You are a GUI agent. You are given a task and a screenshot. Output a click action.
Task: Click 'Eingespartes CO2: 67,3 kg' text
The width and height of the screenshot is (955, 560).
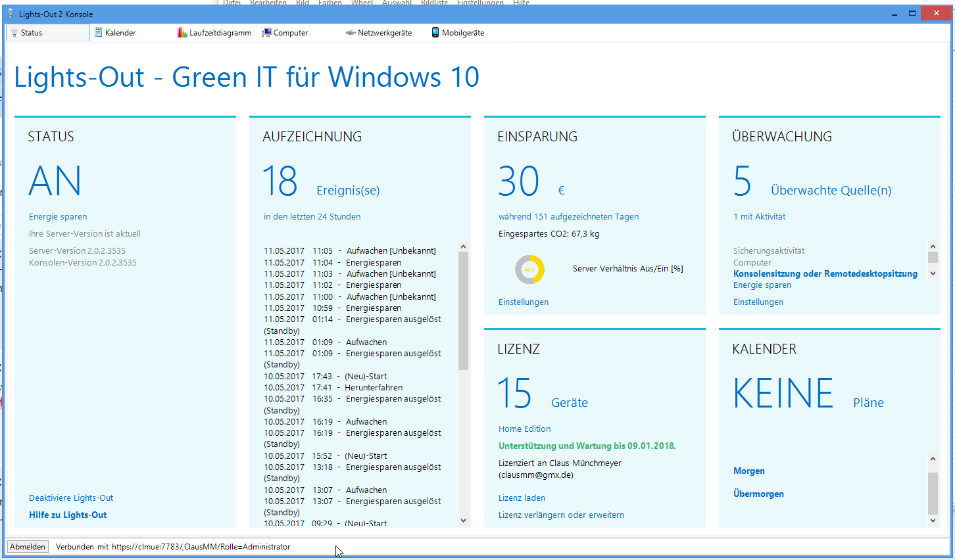(549, 234)
